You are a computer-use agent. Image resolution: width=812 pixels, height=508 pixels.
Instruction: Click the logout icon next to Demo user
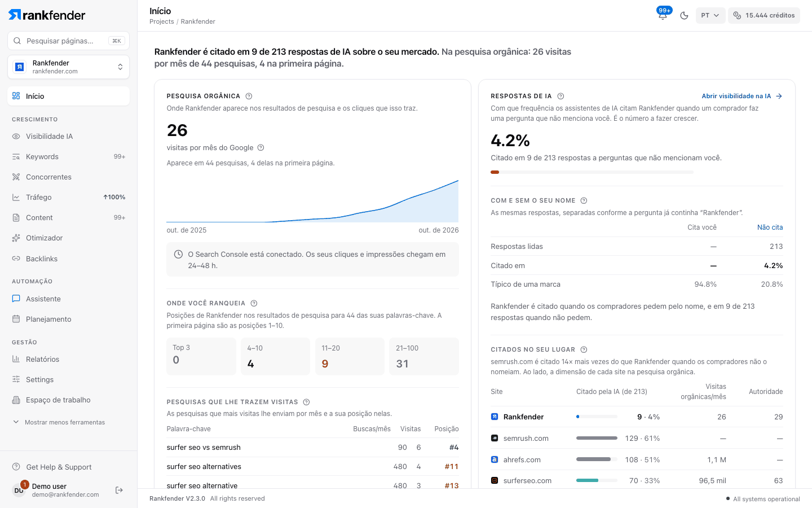119,490
